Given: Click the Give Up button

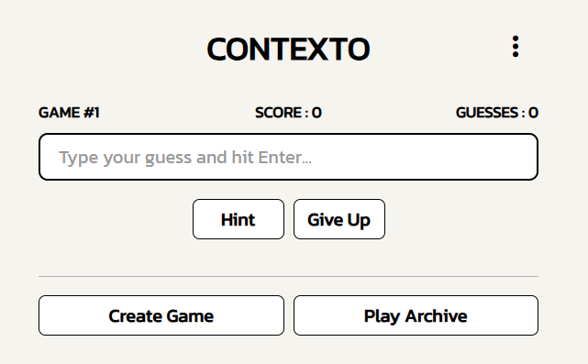Looking at the screenshot, I should coord(339,219).
